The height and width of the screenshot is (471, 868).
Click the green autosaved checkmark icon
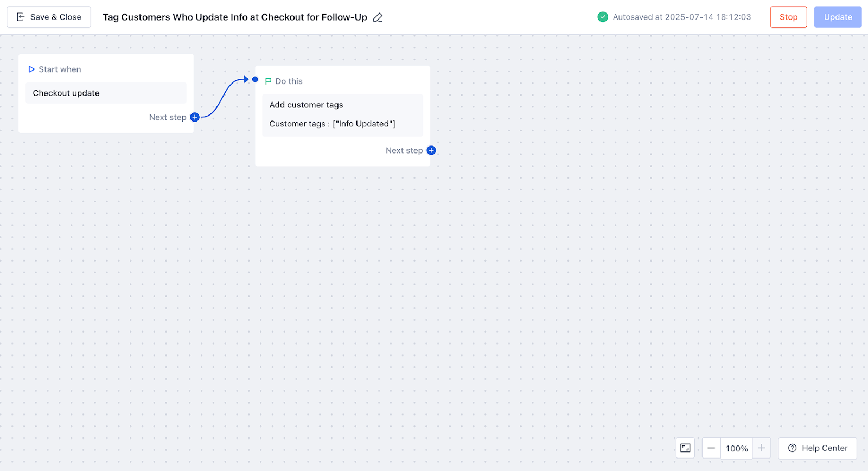point(603,17)
